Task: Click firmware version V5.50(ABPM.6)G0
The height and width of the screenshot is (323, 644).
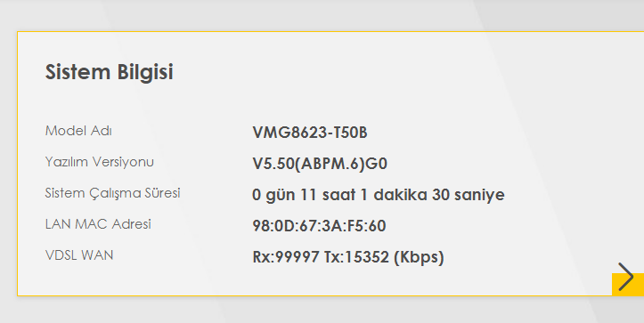Action: click(320, 164)
